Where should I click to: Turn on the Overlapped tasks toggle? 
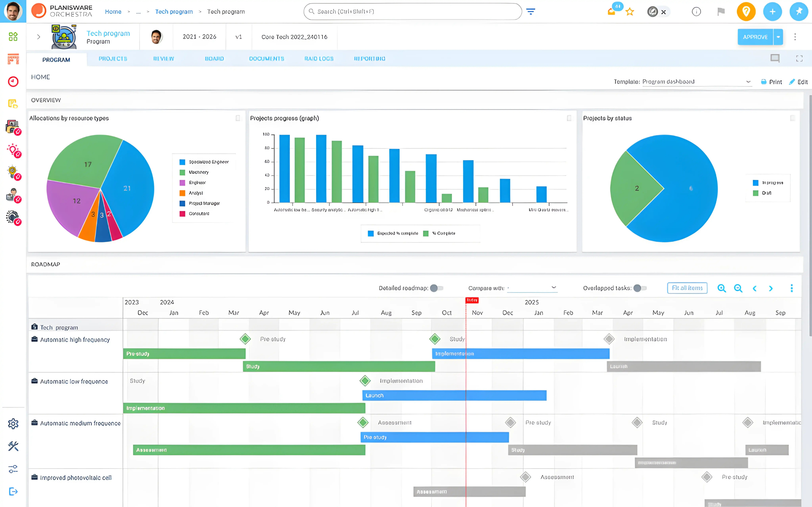[x=640, y=288]
